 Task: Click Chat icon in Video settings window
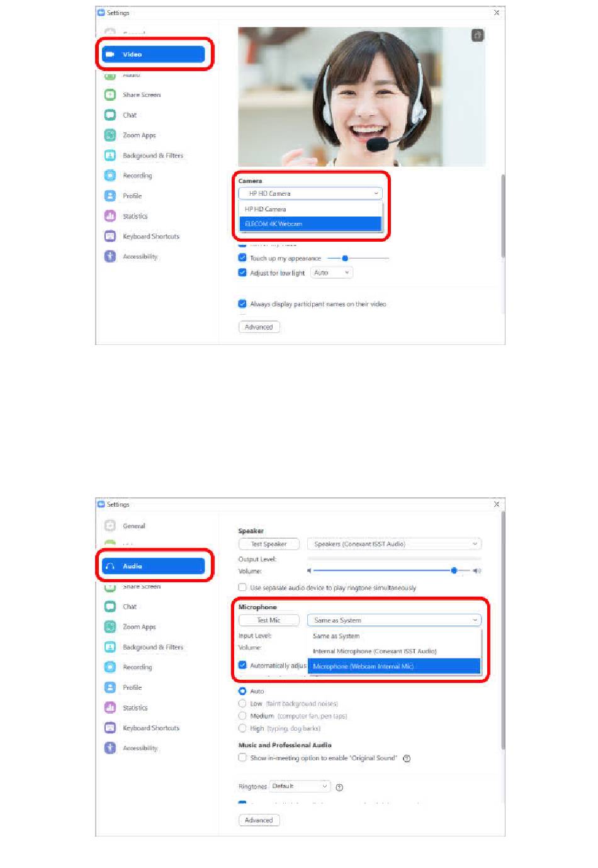[x=110, y=115]
